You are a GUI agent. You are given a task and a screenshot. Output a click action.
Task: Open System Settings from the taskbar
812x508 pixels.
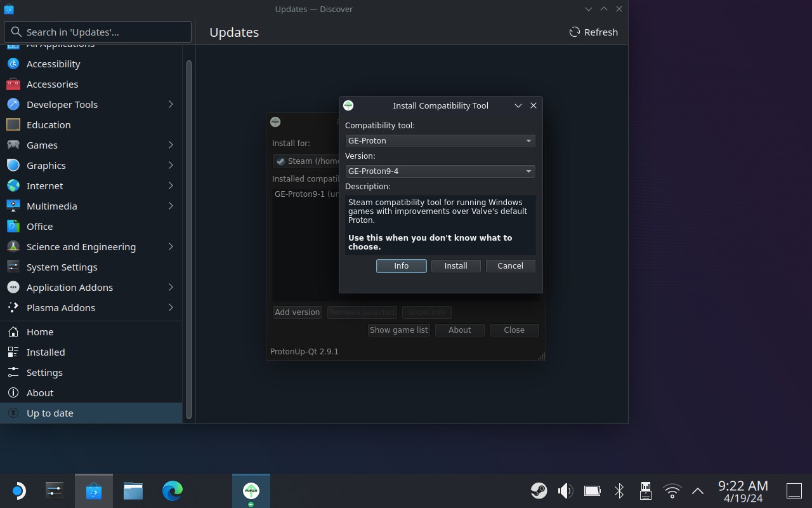tap(55, 491)
